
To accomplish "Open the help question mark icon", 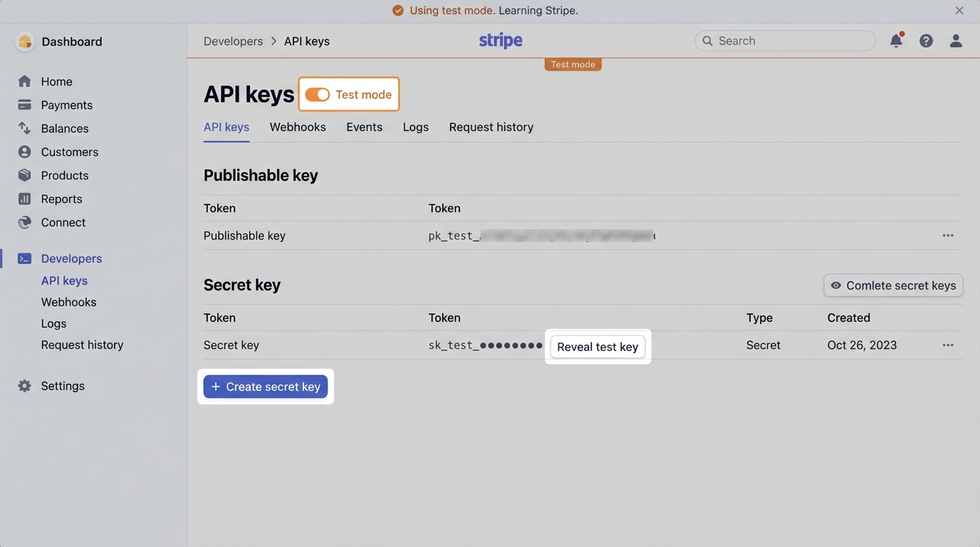I will point(926,41).
